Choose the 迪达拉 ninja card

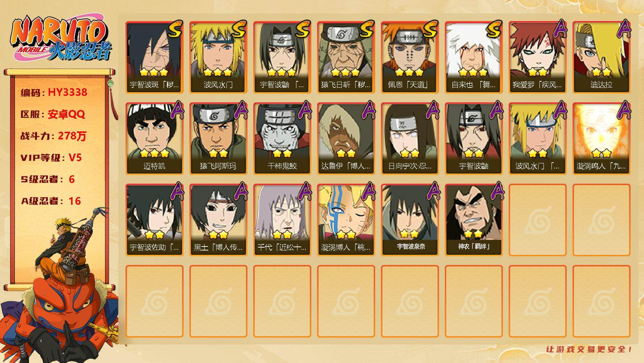point(601,57)
